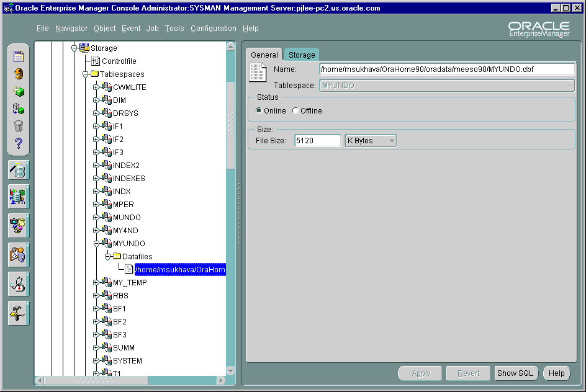Click the Tablespaces folder icon
The width and height of the screenshot is (586, 392).
pos(94,74)
